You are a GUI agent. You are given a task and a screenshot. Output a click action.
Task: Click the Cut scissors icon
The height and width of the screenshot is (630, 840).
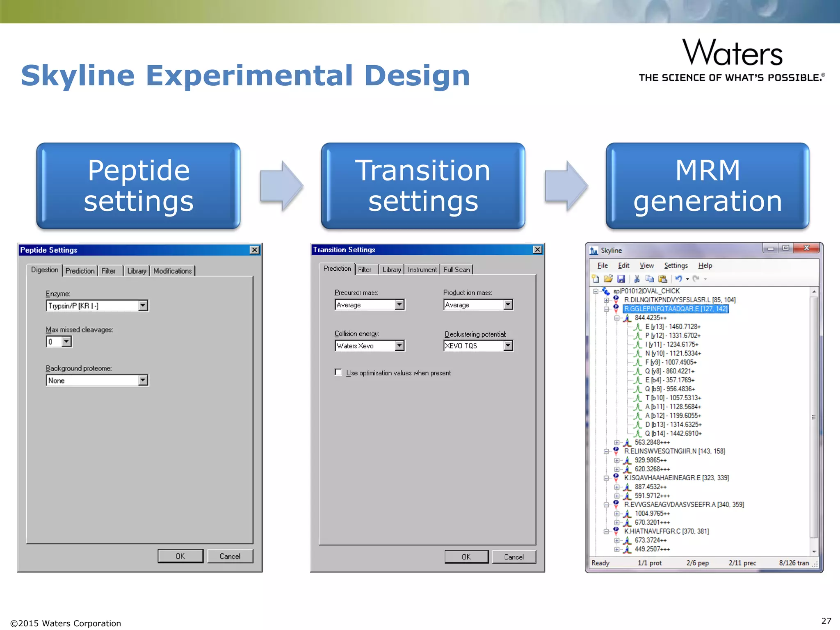(637, 279)
